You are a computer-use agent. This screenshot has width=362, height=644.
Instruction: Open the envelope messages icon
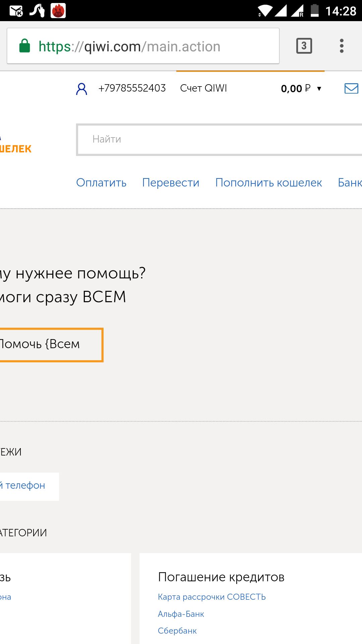coord(351,89)
